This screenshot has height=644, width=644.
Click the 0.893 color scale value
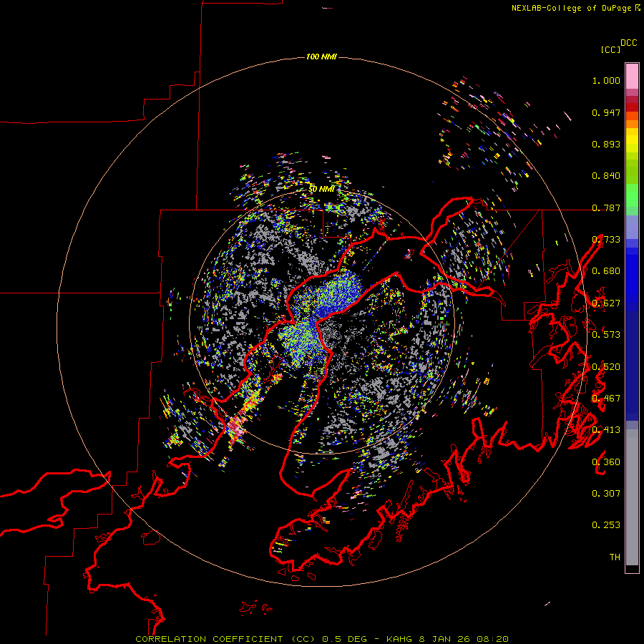click(606, 144)
